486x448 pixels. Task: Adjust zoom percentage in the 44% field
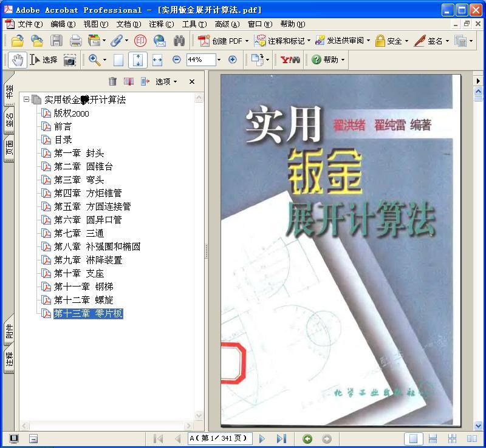coord(200,60)
